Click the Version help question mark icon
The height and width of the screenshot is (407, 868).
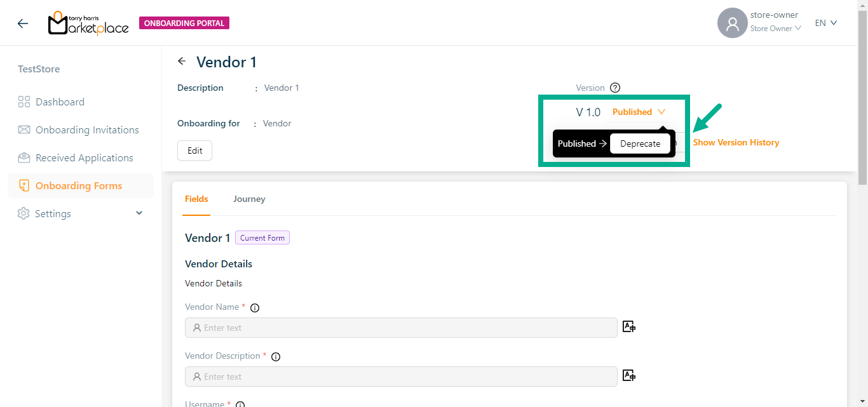click(x=614, y=88)
